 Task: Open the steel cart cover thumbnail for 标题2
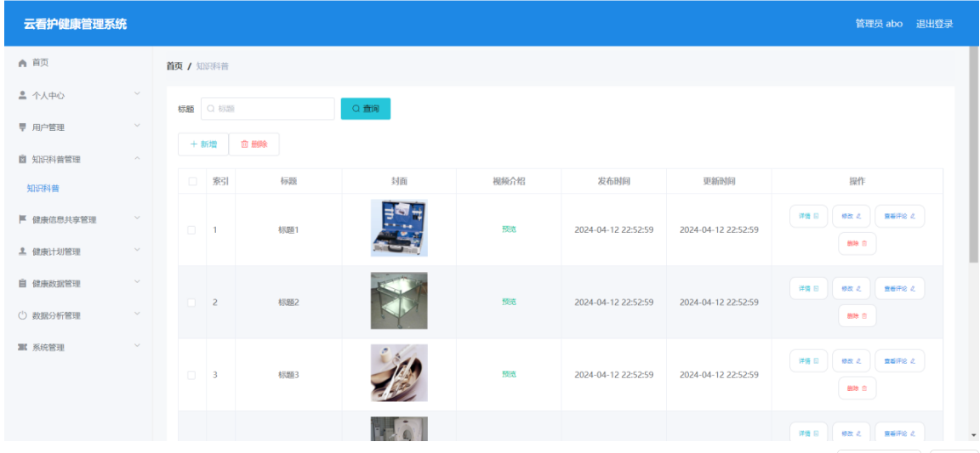pyautogui.click(x=399, y=301)
